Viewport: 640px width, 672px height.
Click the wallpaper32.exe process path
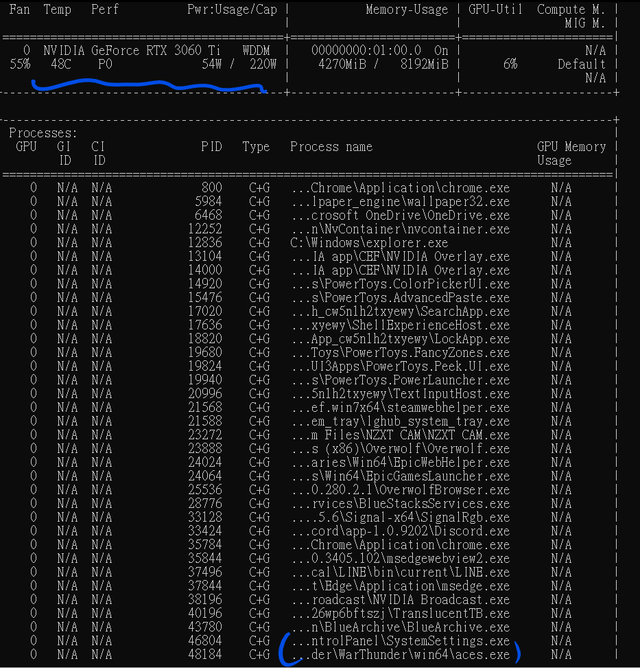tap(401, 201)
